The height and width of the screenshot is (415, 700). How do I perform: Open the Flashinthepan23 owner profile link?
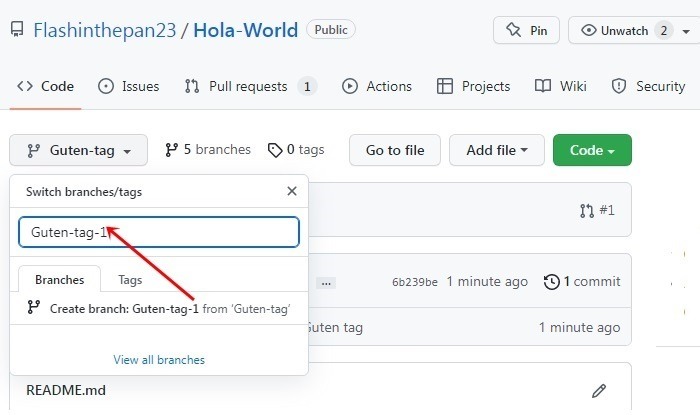point(105,30)
